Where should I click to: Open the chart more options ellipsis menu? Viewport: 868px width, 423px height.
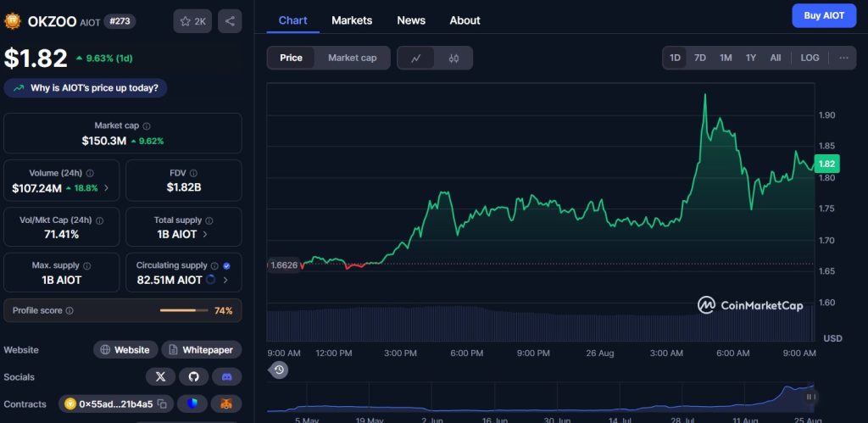point(843,58)
